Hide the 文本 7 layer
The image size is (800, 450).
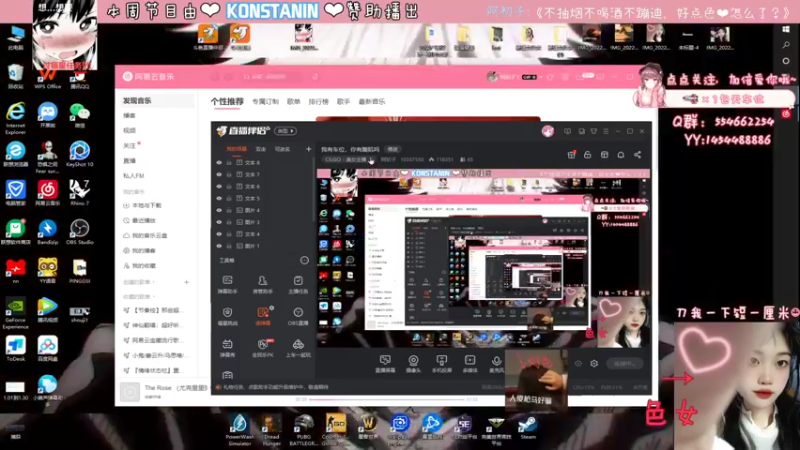click(219, 174)
